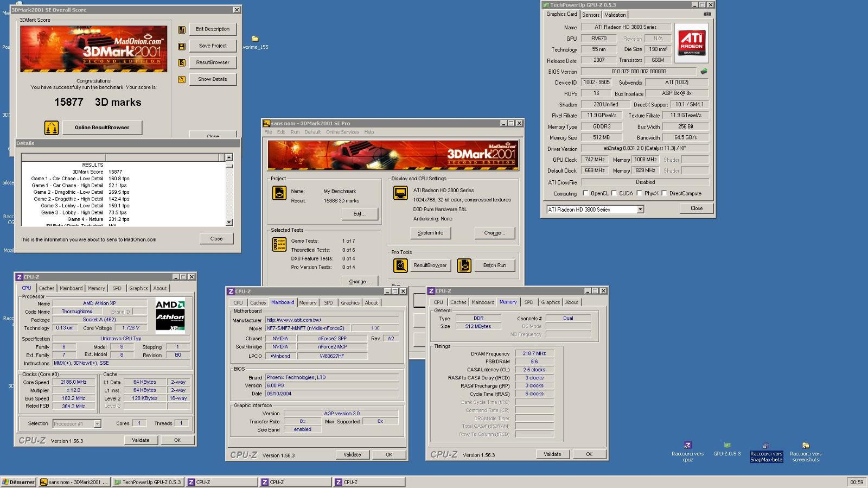Switch to TechPowerUp GPU-Z taskbar item
868x488 pixels.
tap(148, 482)
